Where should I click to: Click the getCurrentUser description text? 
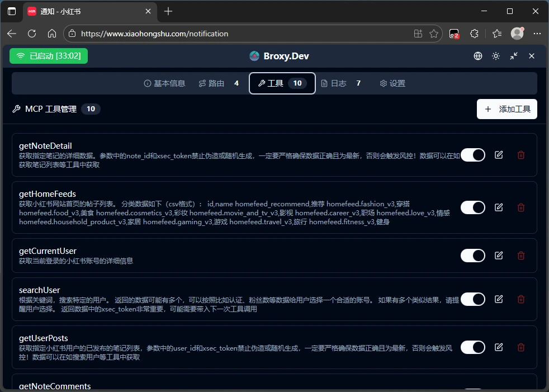(x=76, y=261)
